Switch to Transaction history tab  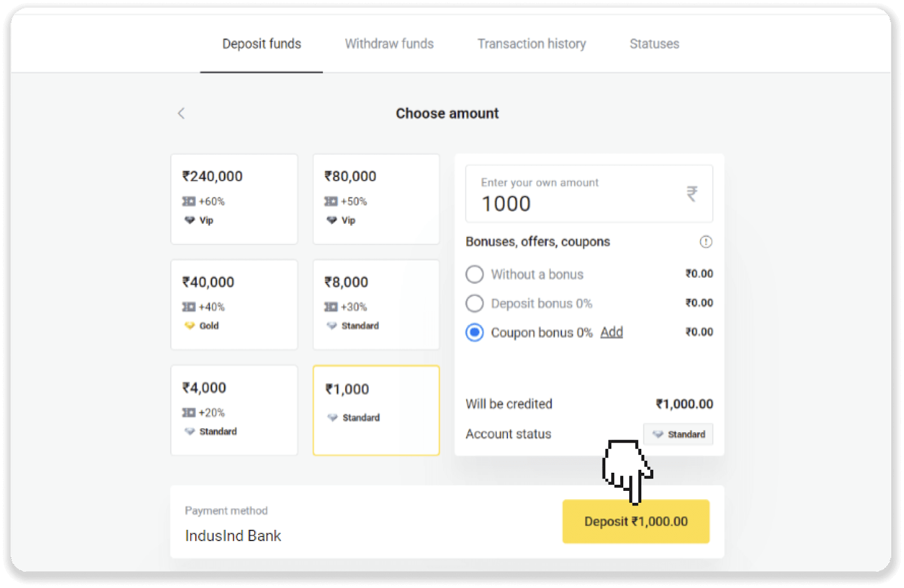532,44
